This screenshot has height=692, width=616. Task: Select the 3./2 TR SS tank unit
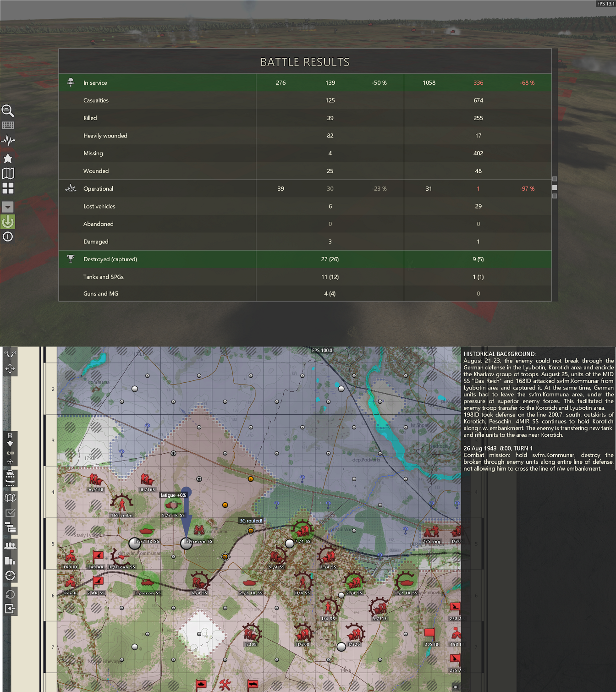tap(147, 532)
